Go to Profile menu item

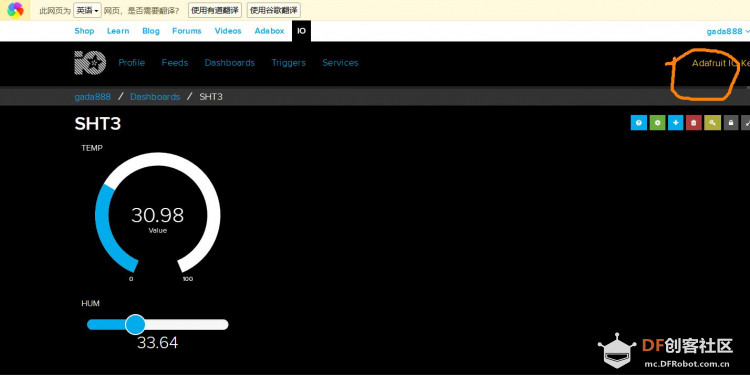tap(132, 63)
